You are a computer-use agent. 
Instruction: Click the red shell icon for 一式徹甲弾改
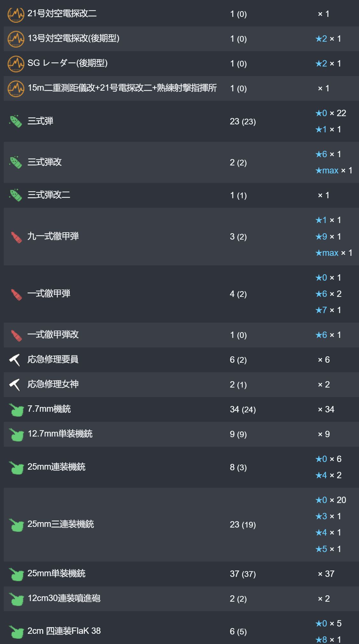click(x=16, y=335)
